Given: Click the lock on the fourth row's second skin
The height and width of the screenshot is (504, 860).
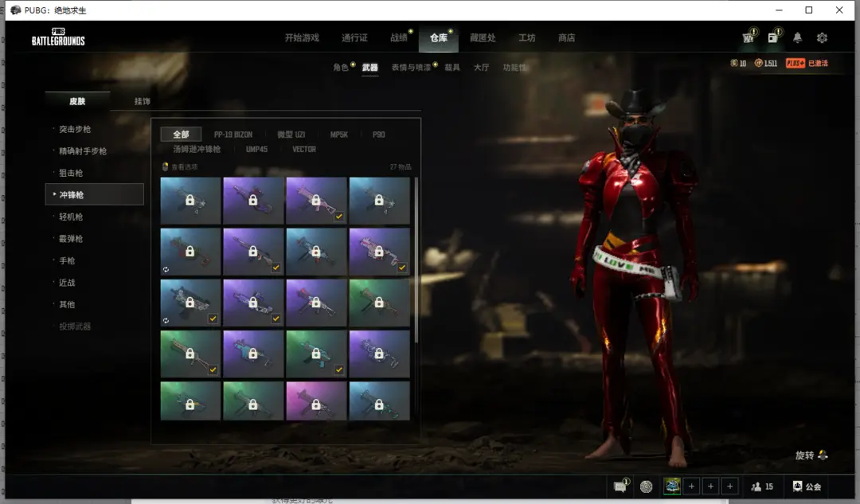Looking at the screenshot, I should 253,354.
